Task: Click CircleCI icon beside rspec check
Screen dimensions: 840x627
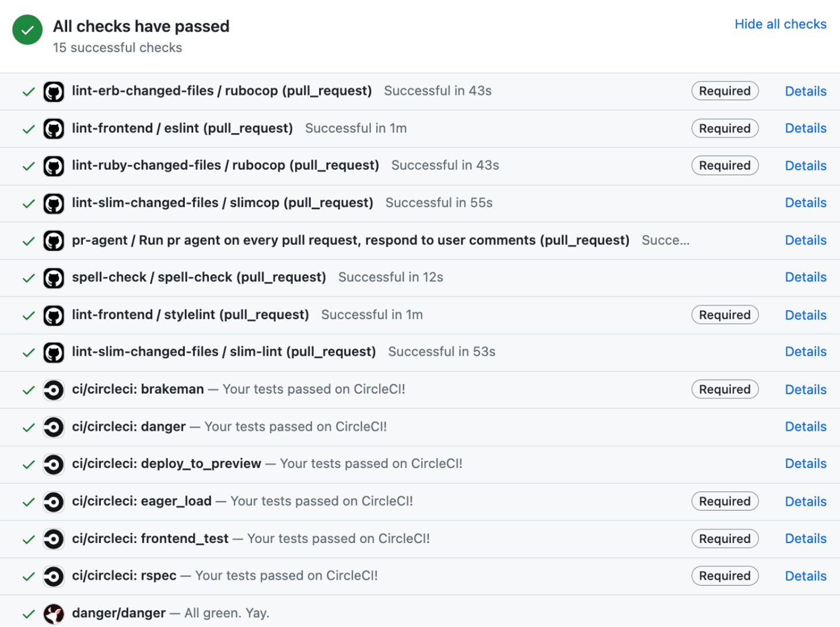Action: point(54,576)
